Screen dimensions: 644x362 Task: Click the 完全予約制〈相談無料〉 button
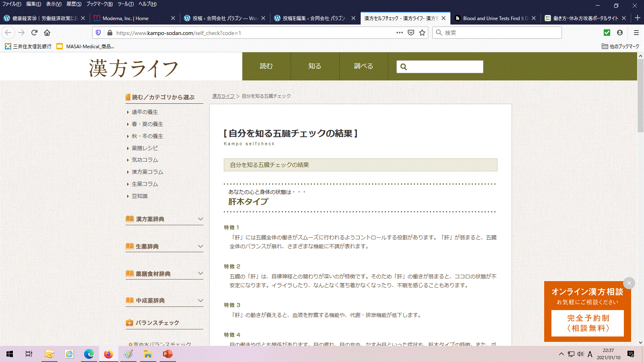(588, 323)
